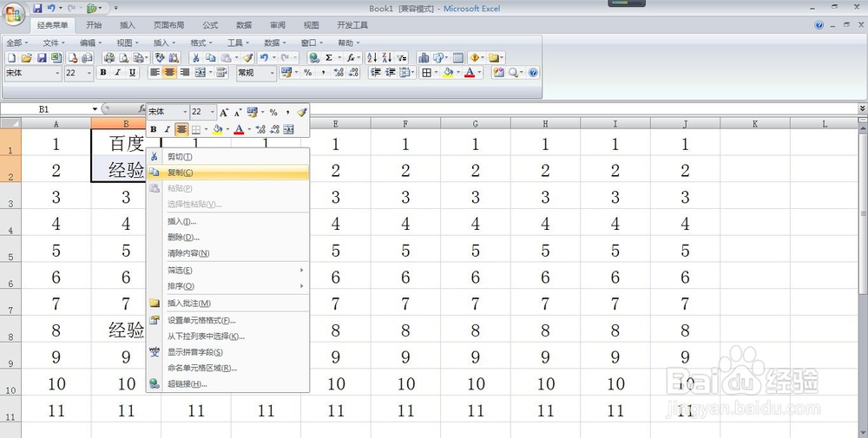The width and height of the screenshot is (868, 438).
Task: Insert a chart using the column chart icon
Action: click(424, 57)
